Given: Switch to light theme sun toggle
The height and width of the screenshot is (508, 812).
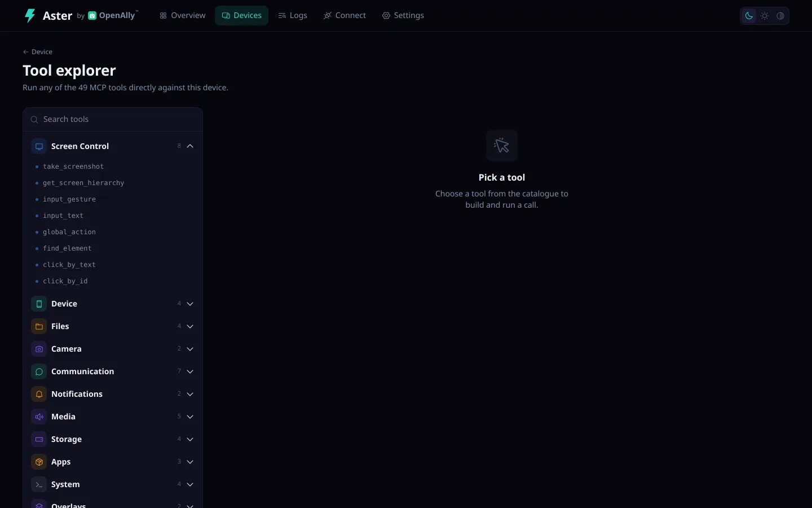Looking at the screenshot, I should 765,16.
